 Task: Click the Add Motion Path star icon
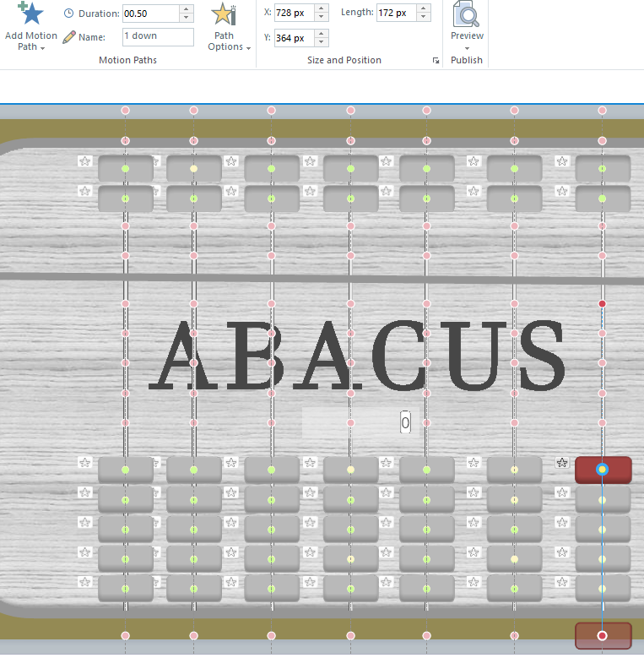(31, 14)
